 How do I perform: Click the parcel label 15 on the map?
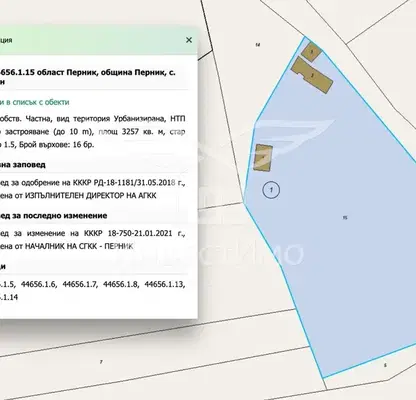pyautogui.click(x=345, y=218)
